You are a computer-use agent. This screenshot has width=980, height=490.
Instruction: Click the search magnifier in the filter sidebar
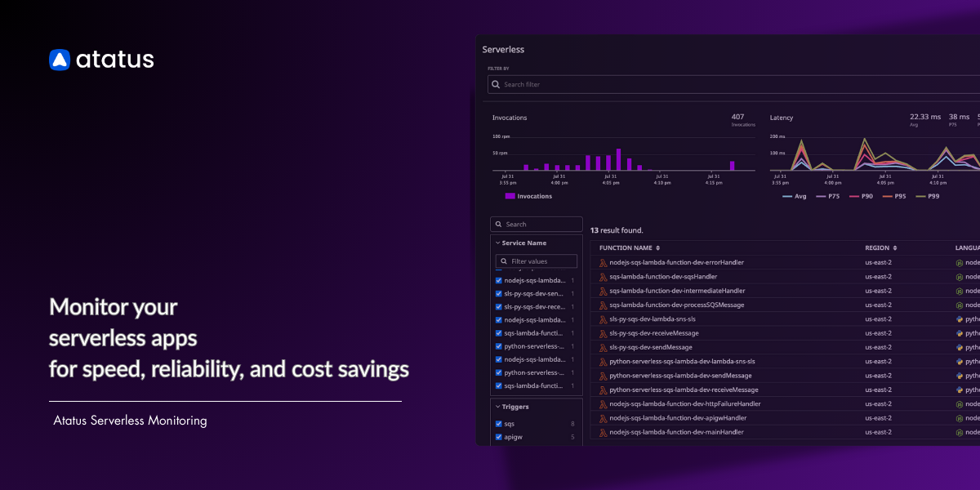[498, 224]
